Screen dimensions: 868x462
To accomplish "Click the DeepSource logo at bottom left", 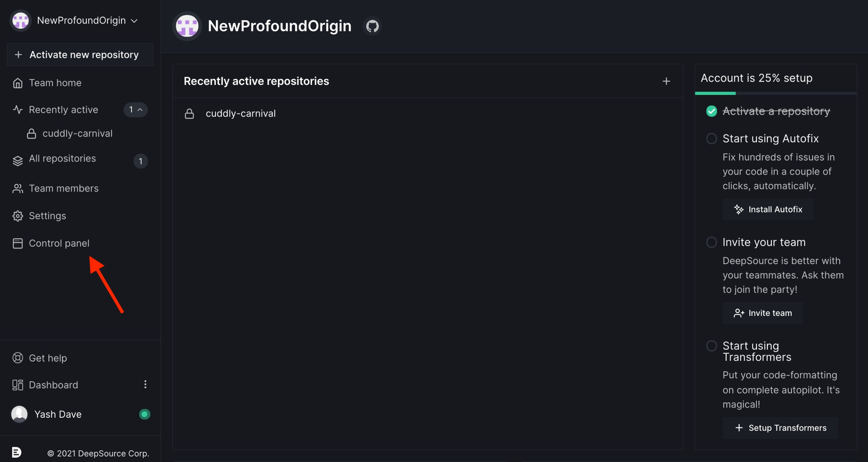I will [x=17, y=452].
